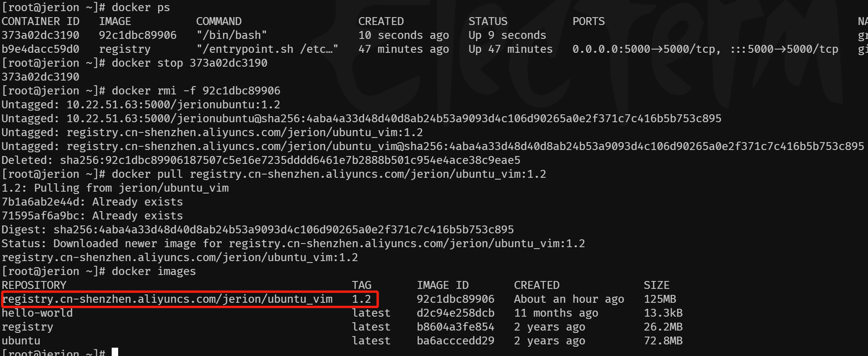Select the 125MB size value

[x=660, y=299]
